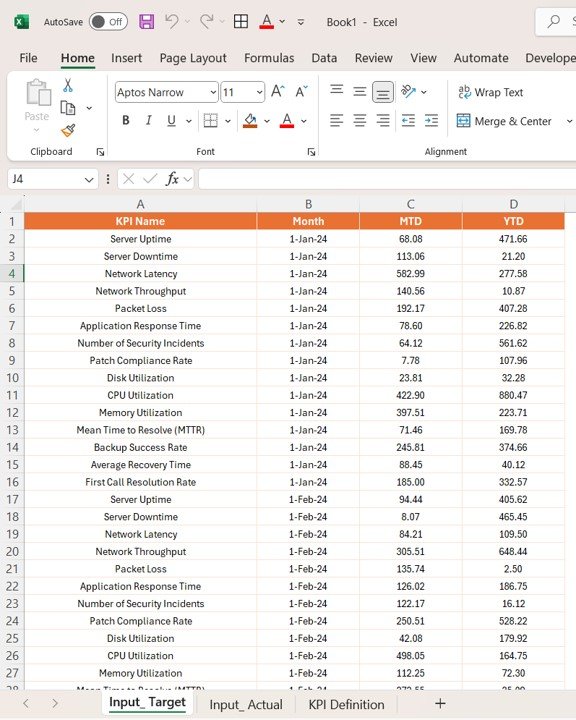Click into the formula bar
Screen dimensions: 576x720
(387, 179)
